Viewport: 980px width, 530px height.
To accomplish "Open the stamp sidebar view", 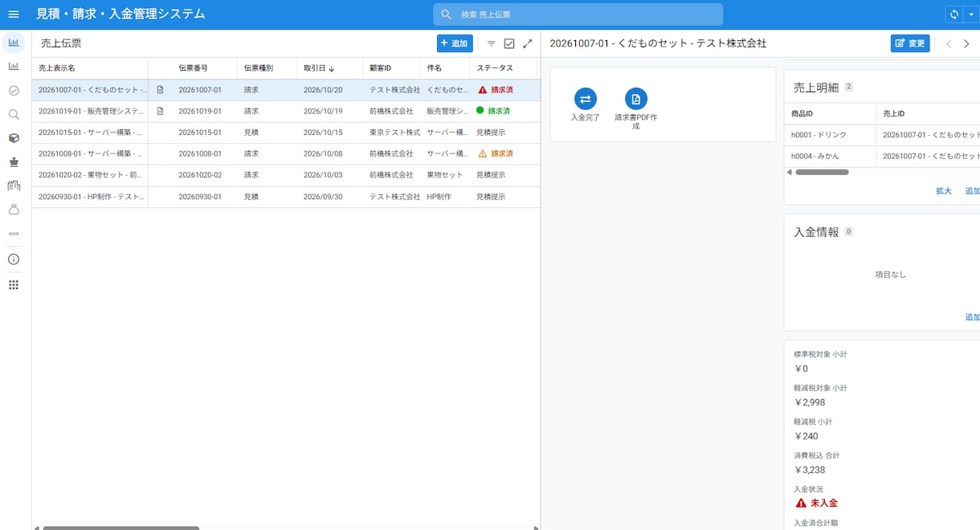I will [14, 161].
